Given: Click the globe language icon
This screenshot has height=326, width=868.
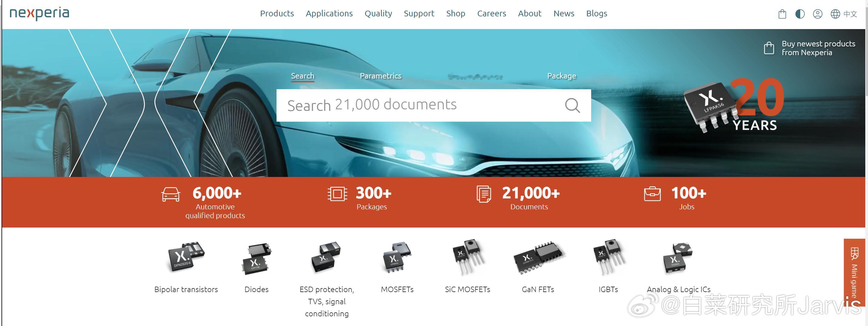Looking at the screenshot, I should click(x=835, y=14).
